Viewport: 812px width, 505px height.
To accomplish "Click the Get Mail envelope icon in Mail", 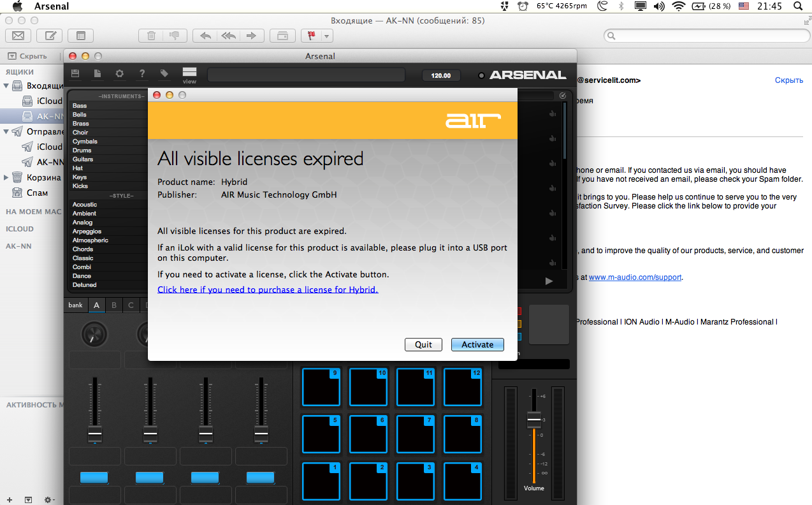I will click(x=18, y=36).
